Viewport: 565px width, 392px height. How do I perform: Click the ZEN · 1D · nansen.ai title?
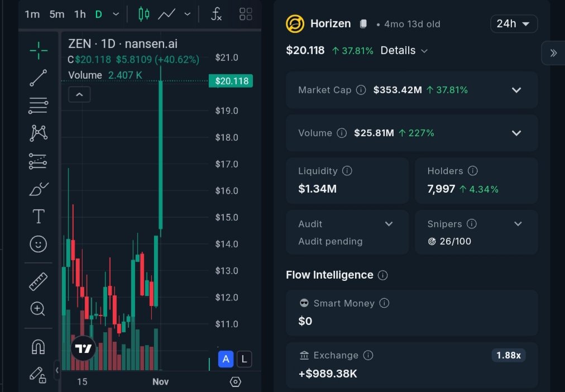click(123, 44)
